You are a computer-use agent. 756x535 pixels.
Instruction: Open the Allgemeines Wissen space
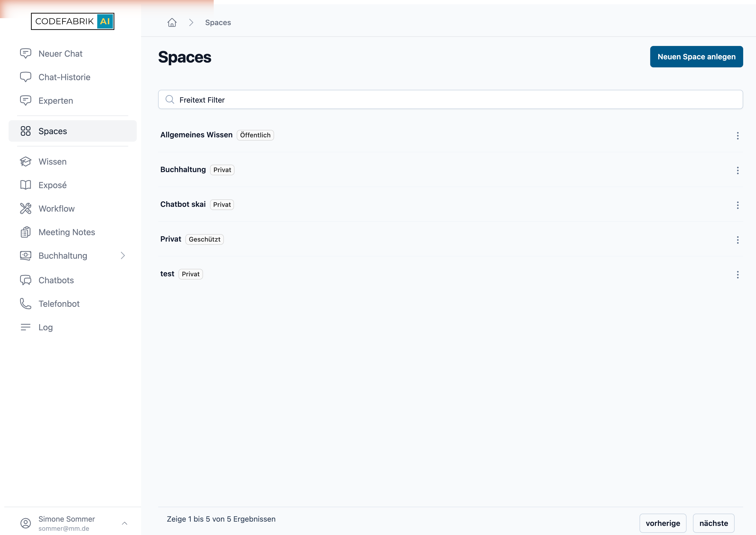(196, 135)
